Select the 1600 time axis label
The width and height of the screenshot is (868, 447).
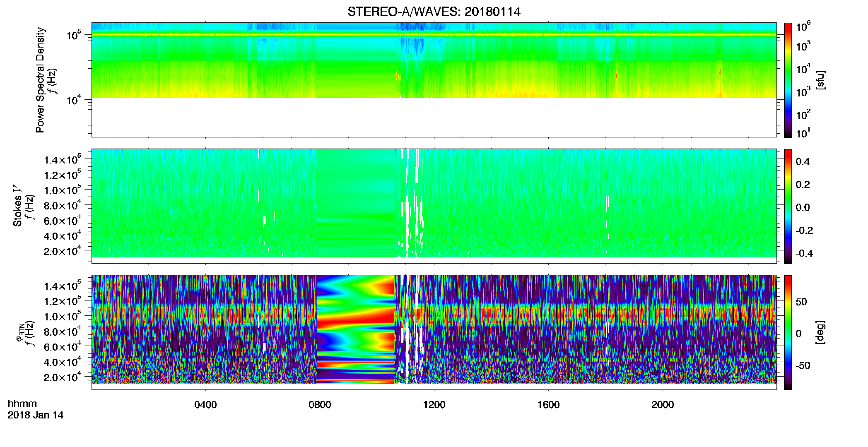click(x=548, y=405)
